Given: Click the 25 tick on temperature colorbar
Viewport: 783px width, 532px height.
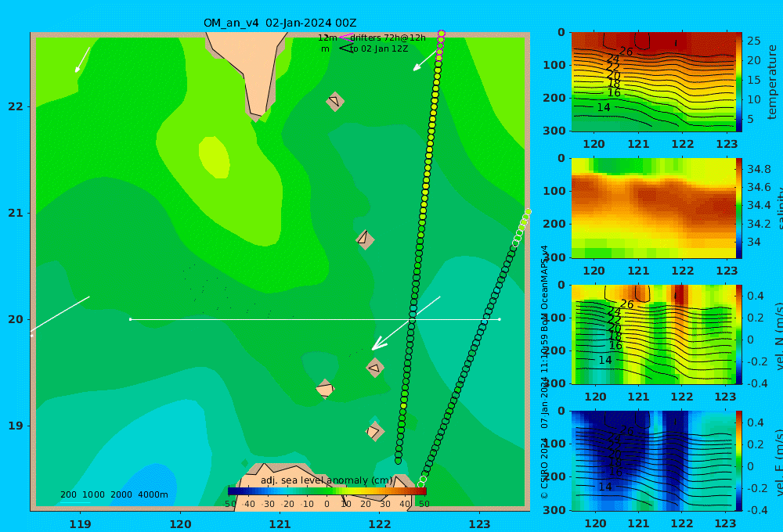Looking at the screenshot, I should click(753, 41).
